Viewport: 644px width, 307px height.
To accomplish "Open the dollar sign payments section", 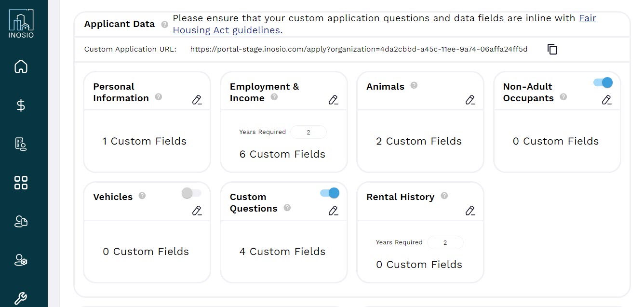I will coord(21,105).
